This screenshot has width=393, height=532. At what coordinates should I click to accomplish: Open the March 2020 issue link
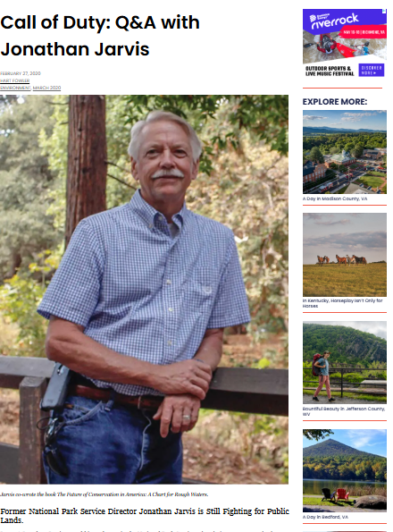tap(46, 88)
